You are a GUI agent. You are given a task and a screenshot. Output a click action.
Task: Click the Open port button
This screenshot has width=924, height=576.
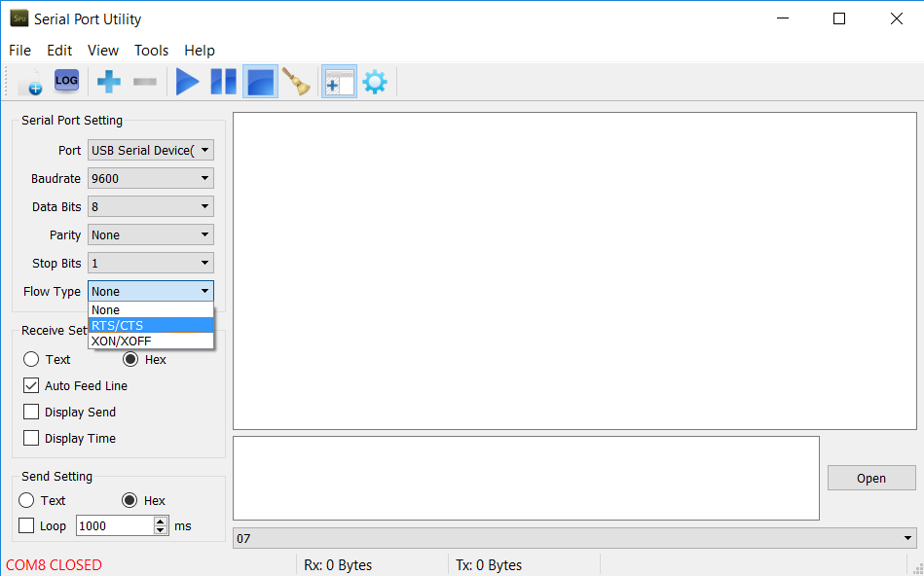pyautogui.click(x=871, y=479)
